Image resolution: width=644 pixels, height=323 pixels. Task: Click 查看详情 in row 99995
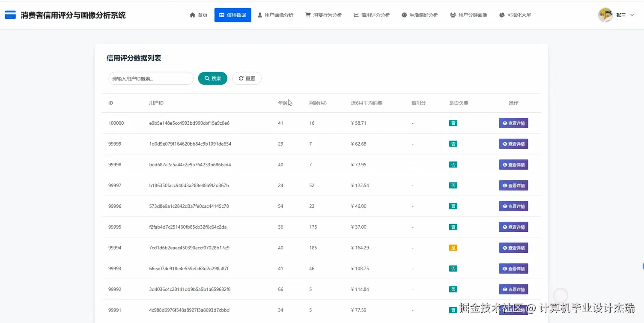pyautogui.click(x=513, y=227)
